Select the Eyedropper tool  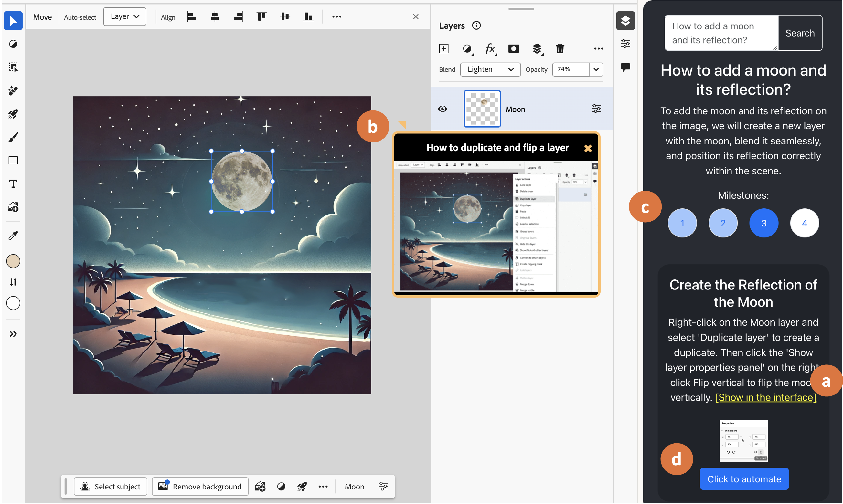[x=13, y=235]
